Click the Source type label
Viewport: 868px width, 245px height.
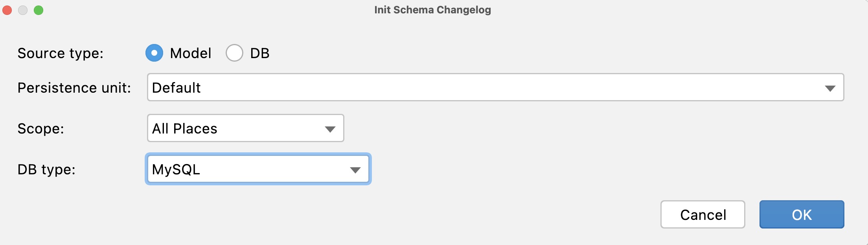60,53
